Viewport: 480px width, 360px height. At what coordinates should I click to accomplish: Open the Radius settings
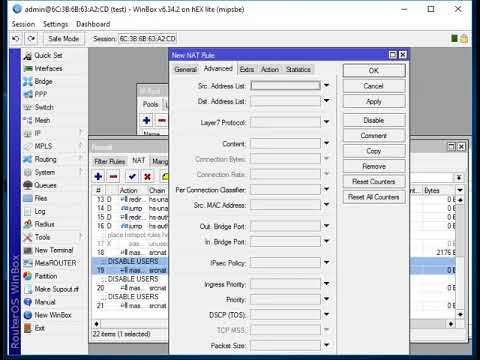click(44, 224)
